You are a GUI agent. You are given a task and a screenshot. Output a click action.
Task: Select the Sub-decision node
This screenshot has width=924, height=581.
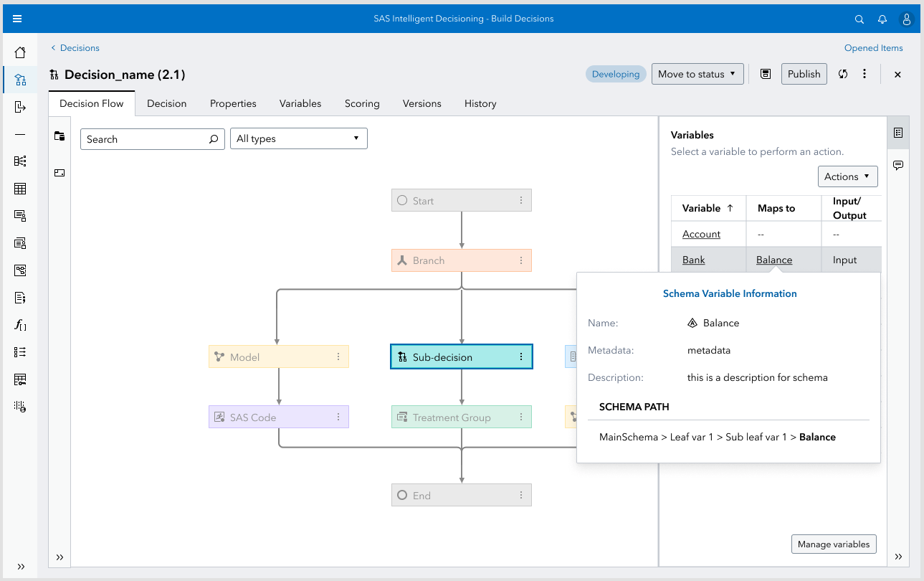462,357
